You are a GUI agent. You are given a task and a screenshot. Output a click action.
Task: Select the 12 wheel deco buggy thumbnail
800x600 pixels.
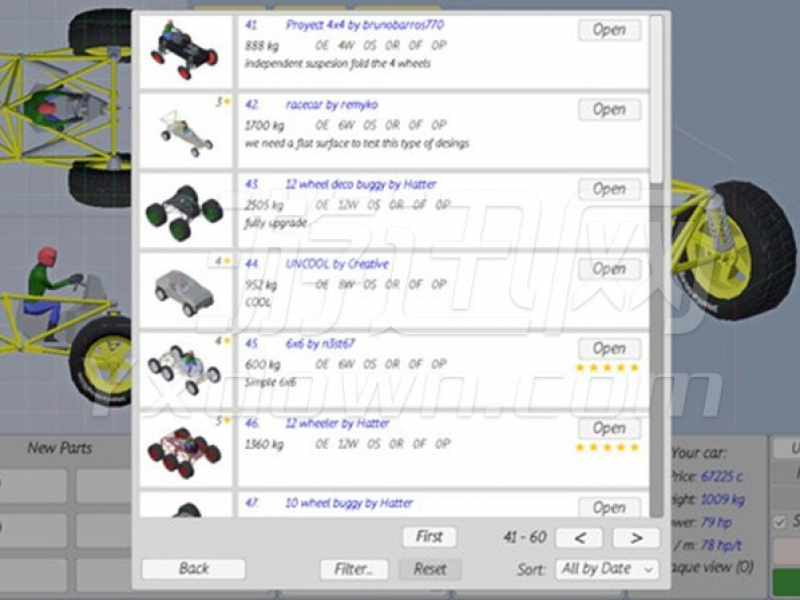coord(185,211)
